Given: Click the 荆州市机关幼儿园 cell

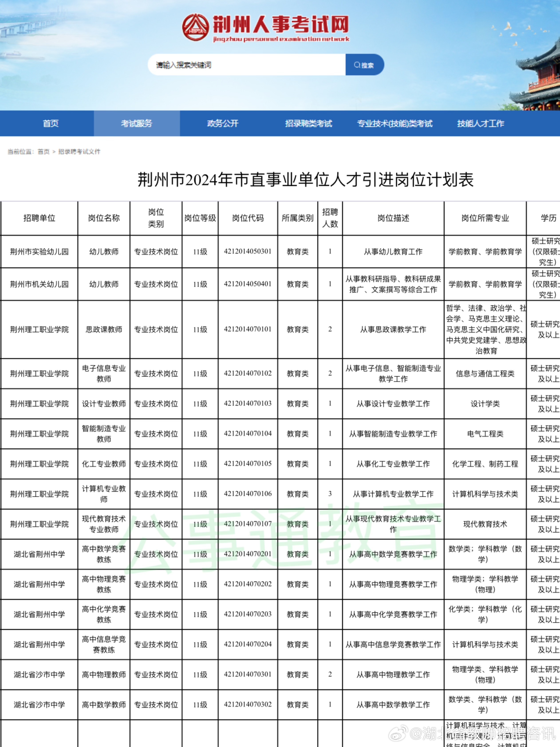Looking at the screenshot, I should (39, 284).
